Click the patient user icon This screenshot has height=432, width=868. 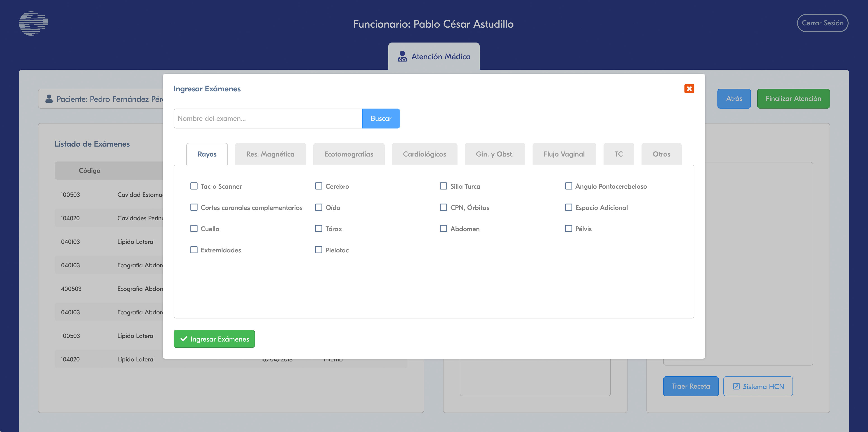(49, 99)
